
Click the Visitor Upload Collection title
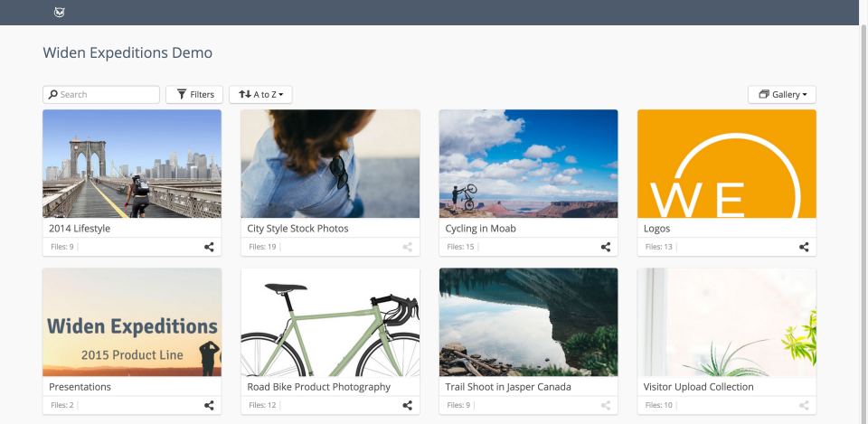point(699,387)
